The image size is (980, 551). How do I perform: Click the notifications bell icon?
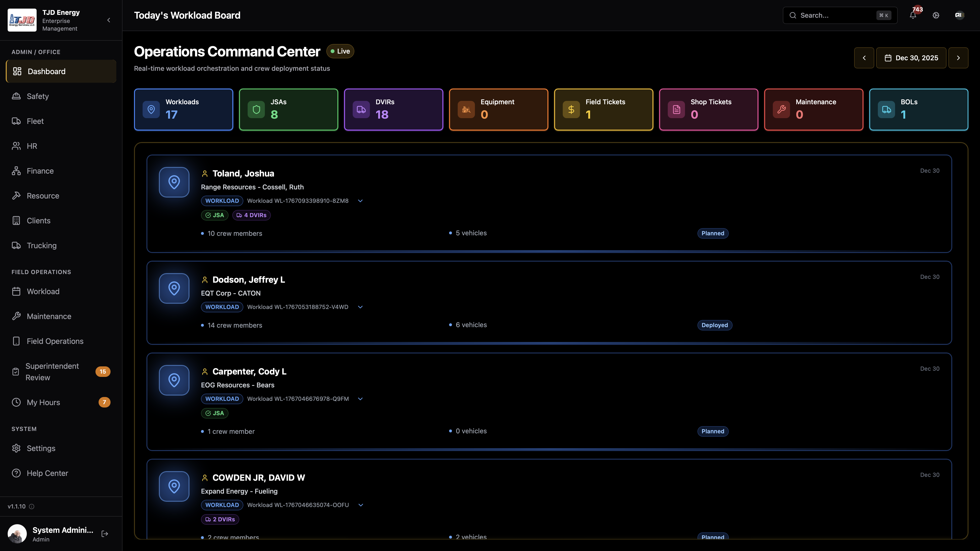[x=913, y=15]
